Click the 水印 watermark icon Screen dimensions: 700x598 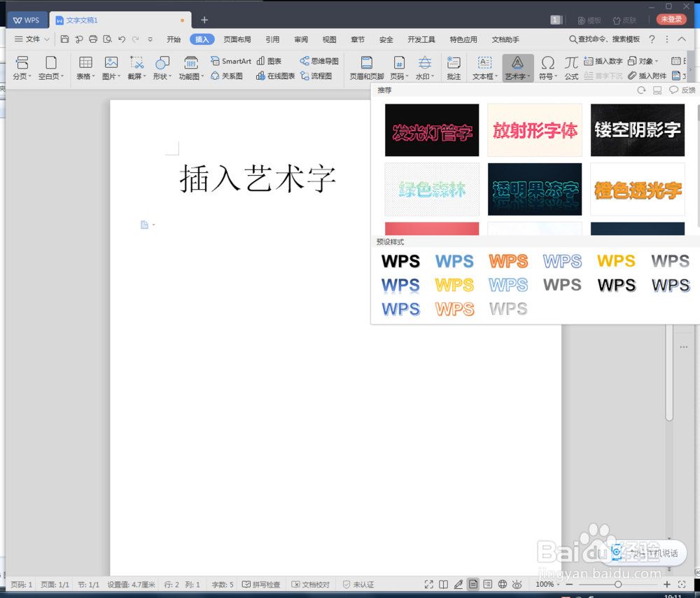[425, 68]
